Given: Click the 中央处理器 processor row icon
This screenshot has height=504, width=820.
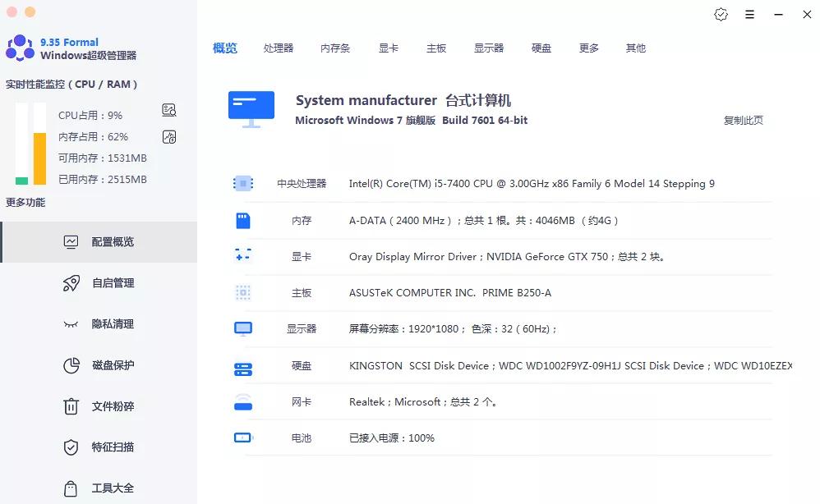Looking at the screenshot, I should [x=242, y=183].
